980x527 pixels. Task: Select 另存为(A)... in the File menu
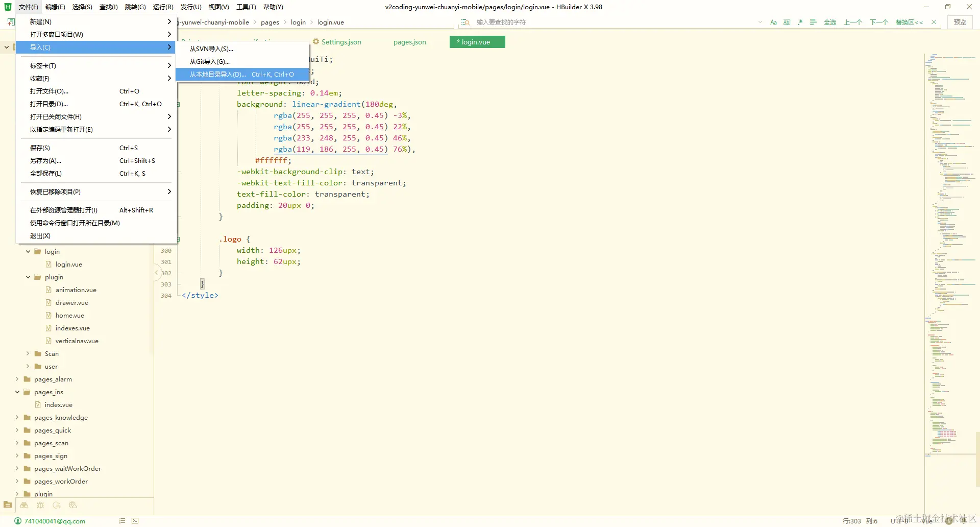[96, 161]
